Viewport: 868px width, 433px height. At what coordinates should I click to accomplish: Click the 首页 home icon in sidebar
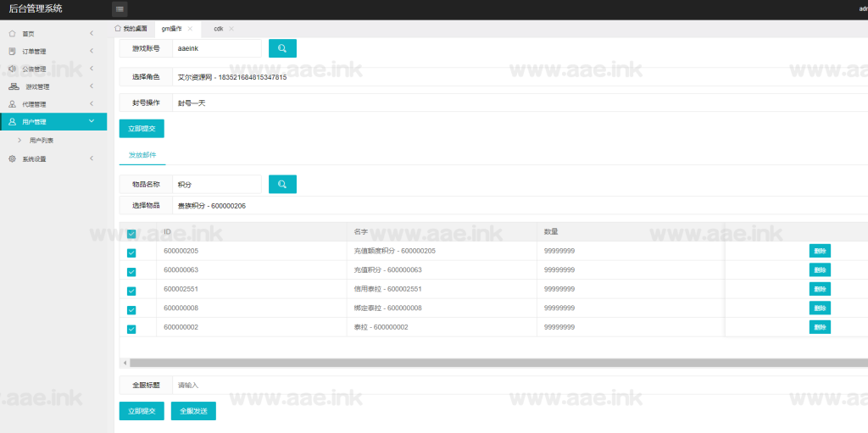pyautogui.click(x=12, y=34)
